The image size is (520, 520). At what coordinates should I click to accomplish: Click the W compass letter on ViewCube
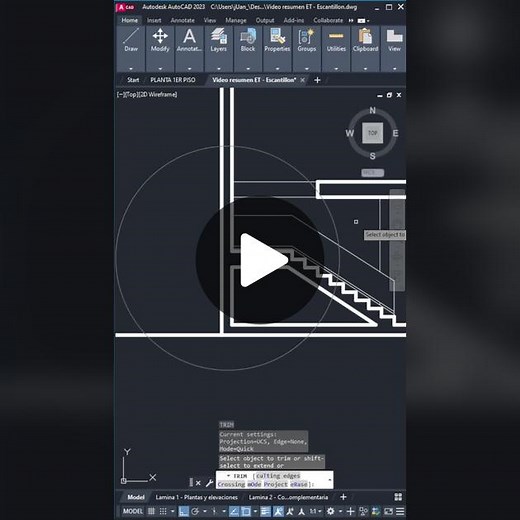349,133
